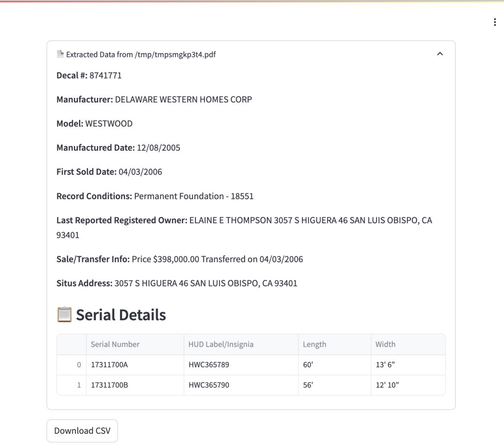Screen dimensions: 504x448
Task: Select the 56' length cell
Action: (x=308, y=385)
